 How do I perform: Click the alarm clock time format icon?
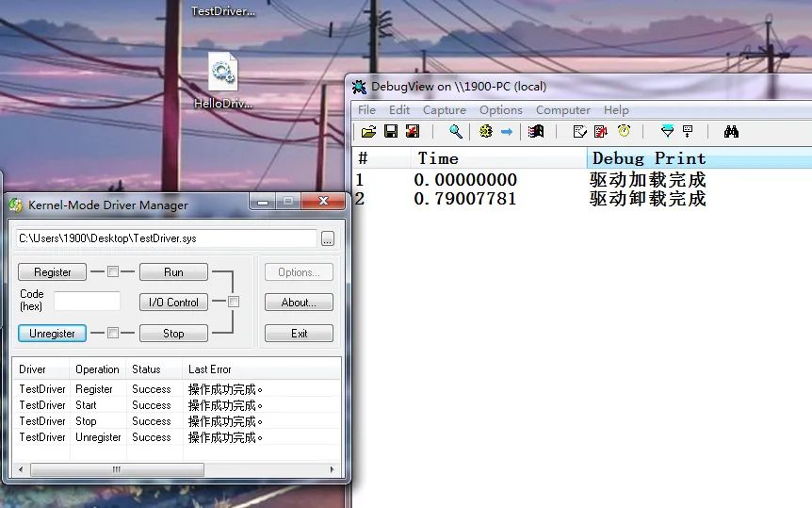pyautogui.click(x=624, y=131)
